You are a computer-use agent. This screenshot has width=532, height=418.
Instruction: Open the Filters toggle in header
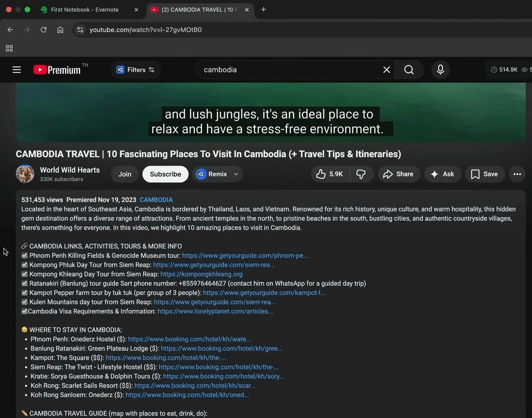point(135,70)
